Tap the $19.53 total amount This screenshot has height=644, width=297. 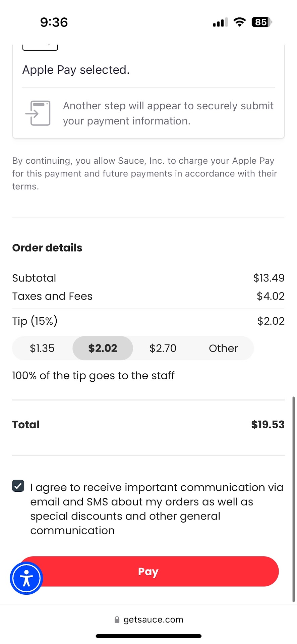point(268,425)
